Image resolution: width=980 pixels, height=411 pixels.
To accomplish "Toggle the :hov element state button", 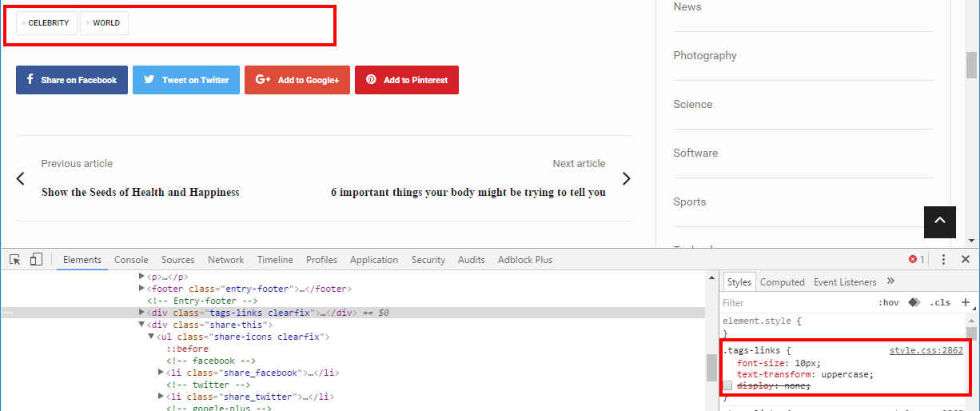I will click(x=888, y=302).
